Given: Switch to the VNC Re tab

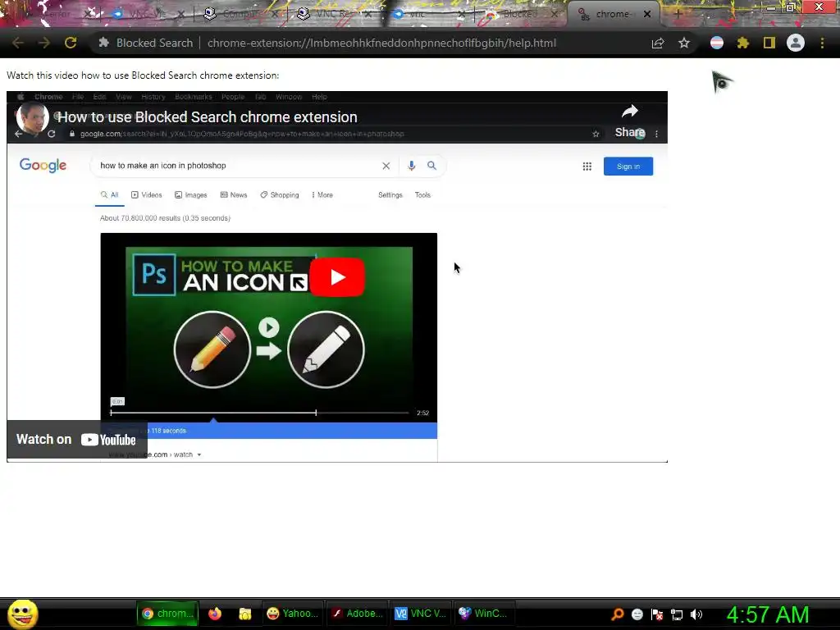Looking at the screenshot, I should (332, 14).
